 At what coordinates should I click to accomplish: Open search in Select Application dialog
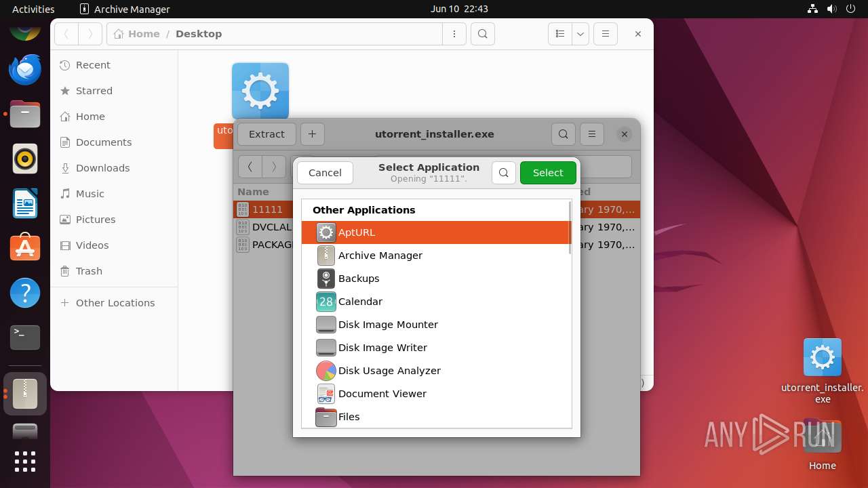pos(503,173)
